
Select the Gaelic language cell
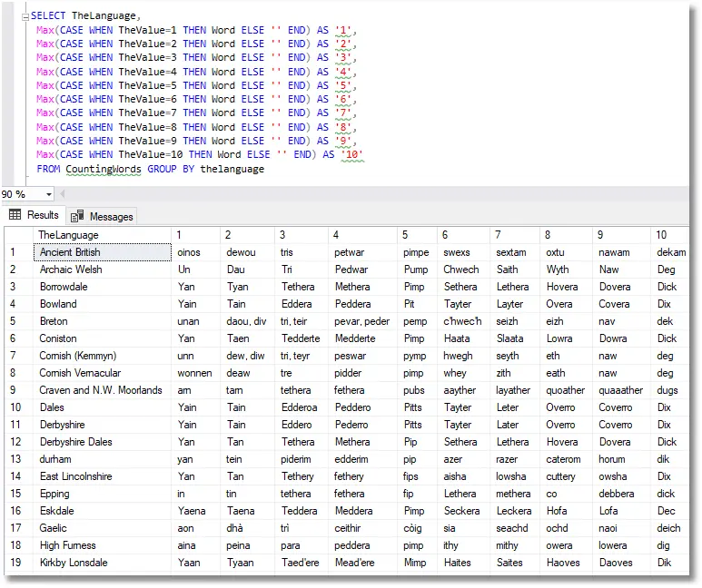coord(54,528)
